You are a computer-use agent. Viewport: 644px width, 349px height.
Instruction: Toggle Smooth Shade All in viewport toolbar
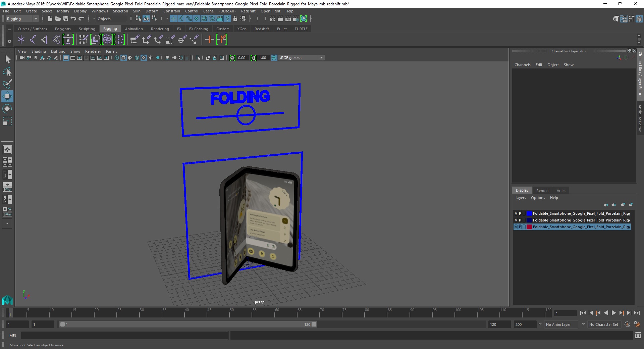point(123,58)
